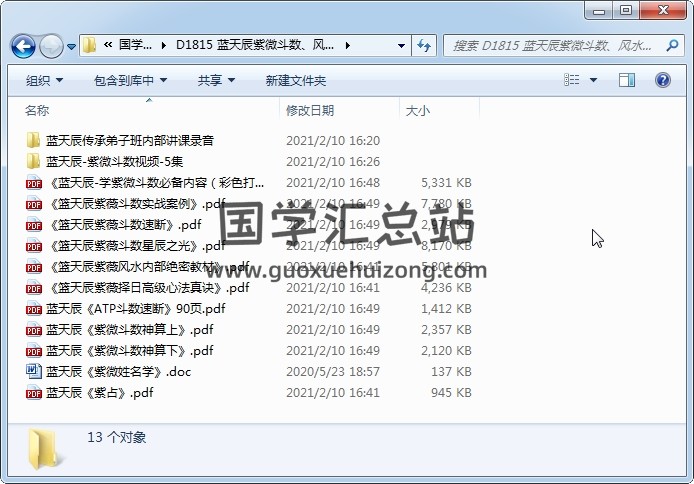Viewport: 694px width, 484px height.
Task: Open the 包含到库中 menu
Action: (131, 81)
